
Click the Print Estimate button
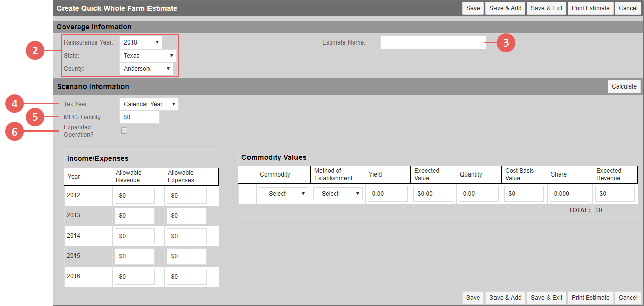coord(590,8)
